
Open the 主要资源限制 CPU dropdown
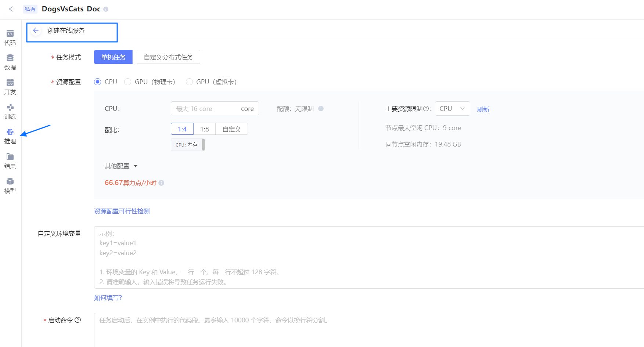point(452,109)
